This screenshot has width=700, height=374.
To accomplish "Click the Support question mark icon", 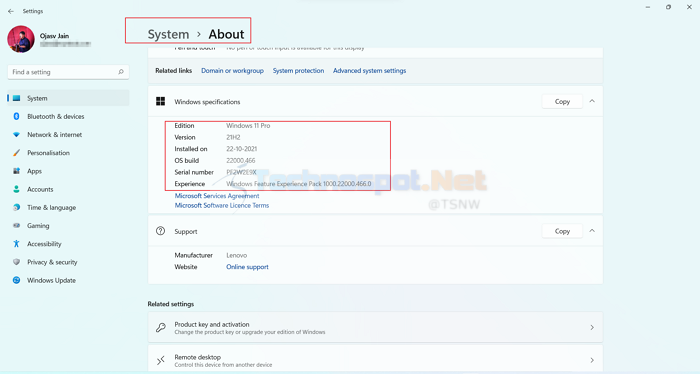I will click(160, 231).
